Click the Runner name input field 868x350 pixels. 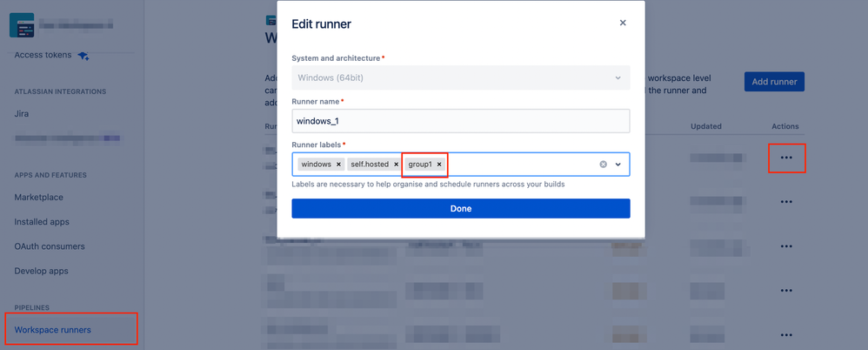point(461,121)
